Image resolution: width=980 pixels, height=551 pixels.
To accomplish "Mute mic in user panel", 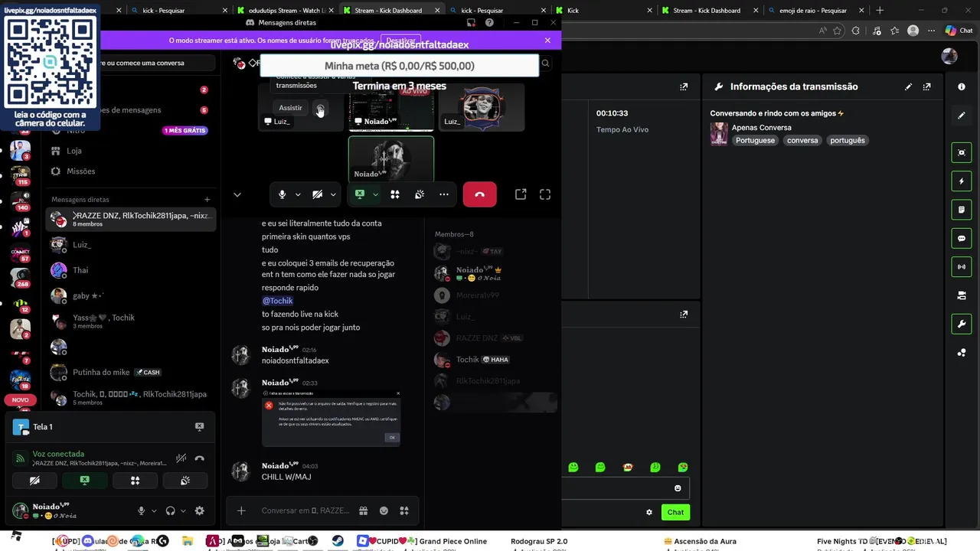I will pyautogui.click(x=141, y=510).
